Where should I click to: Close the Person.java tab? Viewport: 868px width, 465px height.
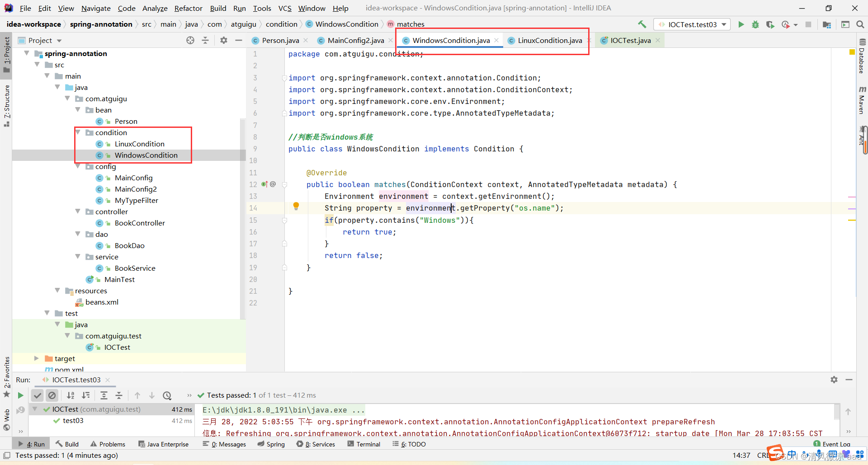click(x=306, y=41)
